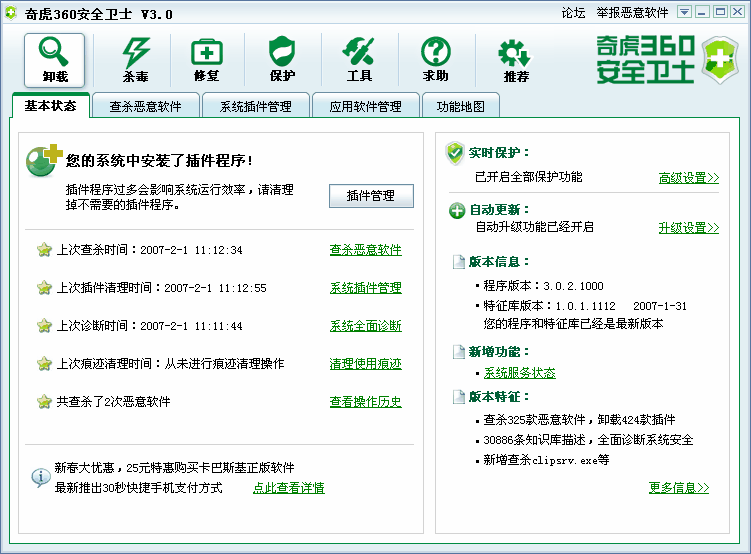Click the 系统全面诊断 link

365,326
